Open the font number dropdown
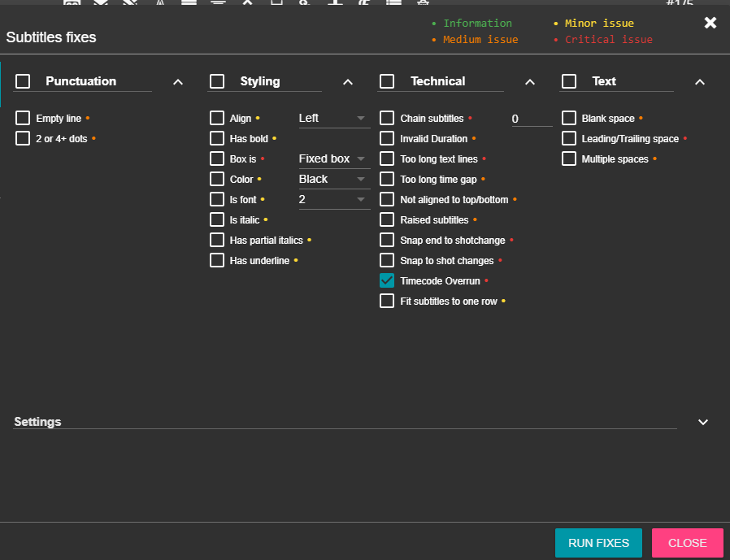This screenshot has height=560, width=730. click(x=334, y=200)
